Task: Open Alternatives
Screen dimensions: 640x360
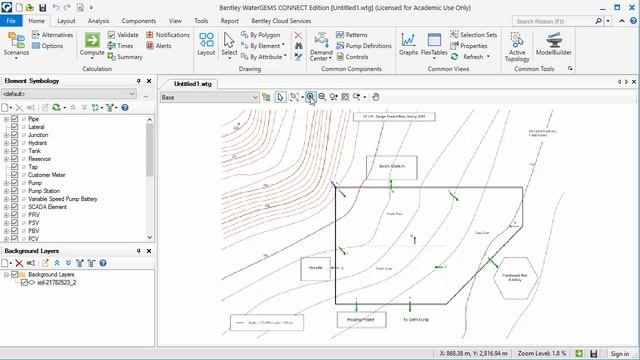Action: tap(52, 35)
